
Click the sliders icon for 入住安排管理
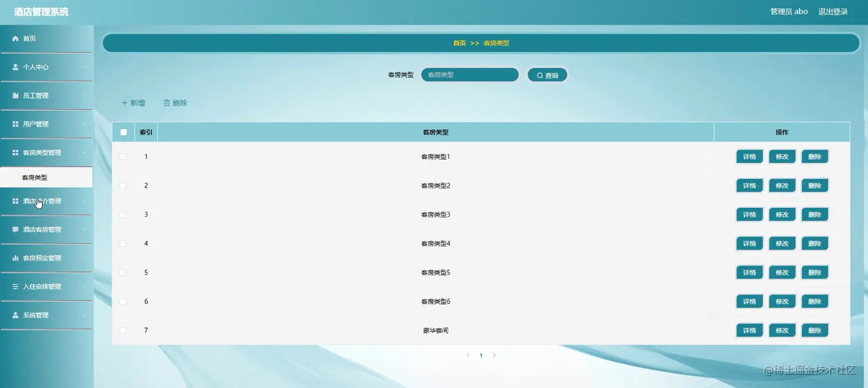(x=15, y=286)
